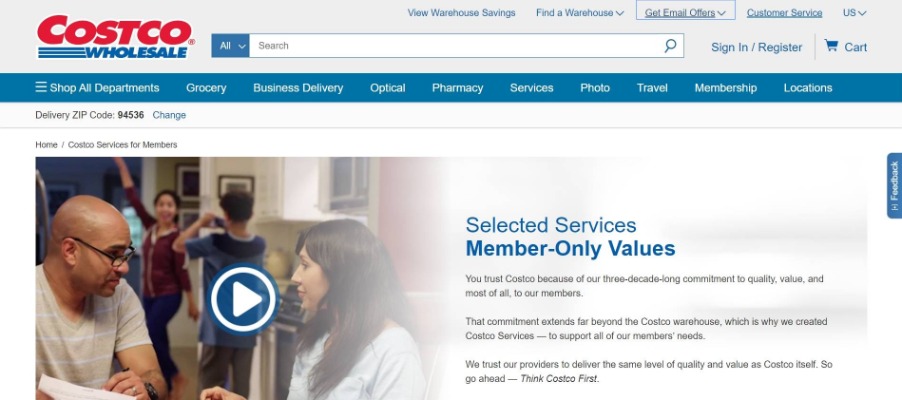Viewport: 902px width, 400px height.
Task: Select the Grocery menu item
Action: coord(206,87)
